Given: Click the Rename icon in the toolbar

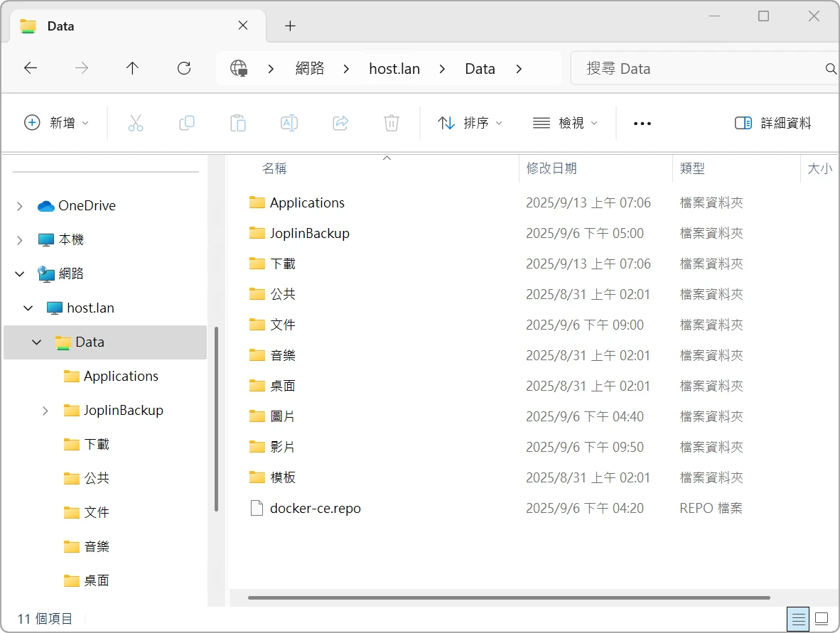Looking at the screenshot, I should tap(289, 123).
